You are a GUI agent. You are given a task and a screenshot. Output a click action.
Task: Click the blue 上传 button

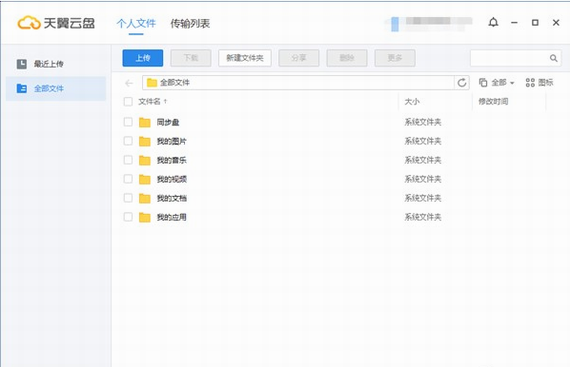(x=142, y=58)
